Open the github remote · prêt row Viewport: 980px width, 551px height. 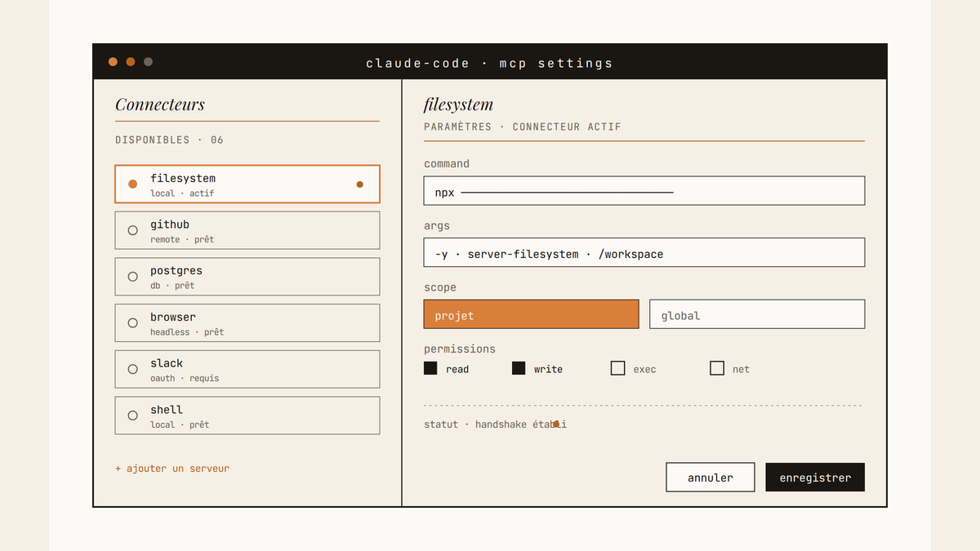(x=247, y=231)
